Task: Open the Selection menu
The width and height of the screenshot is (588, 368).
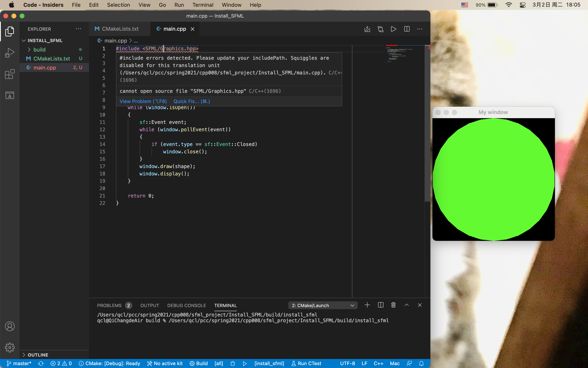Action: pos(118,5)
